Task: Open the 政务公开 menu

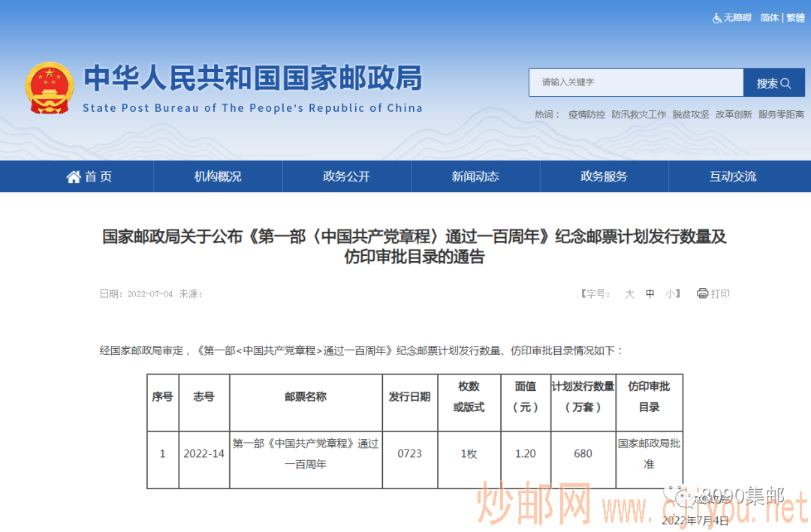Action: [x=346, y=177]
